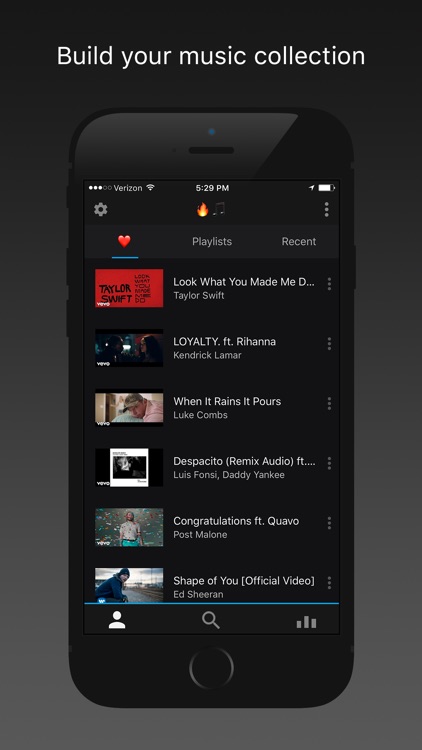Image resolution: width=422 pixels, height=750 pixels.
Task: Select song title LOYALTY. ft. Rihanna
Action: (x=224, y=342)
